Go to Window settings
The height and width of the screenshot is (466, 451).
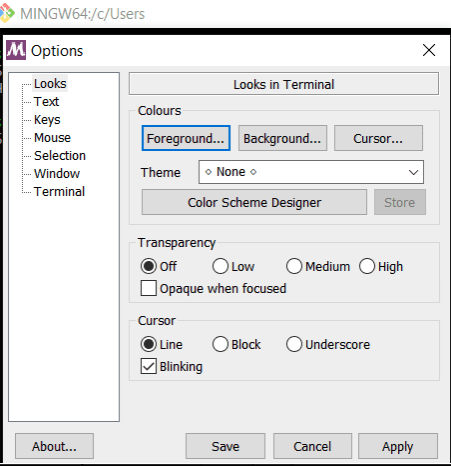(57, 173)
